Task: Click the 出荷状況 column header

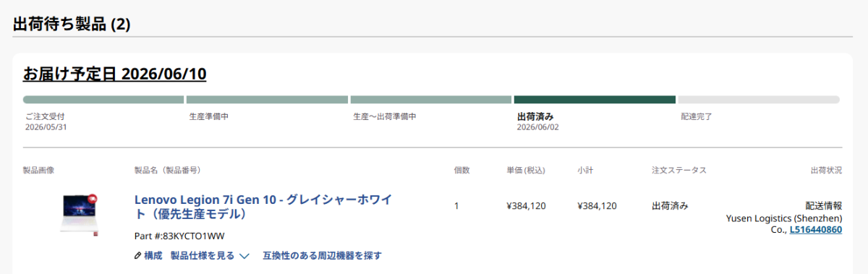Action: [826, 171]
